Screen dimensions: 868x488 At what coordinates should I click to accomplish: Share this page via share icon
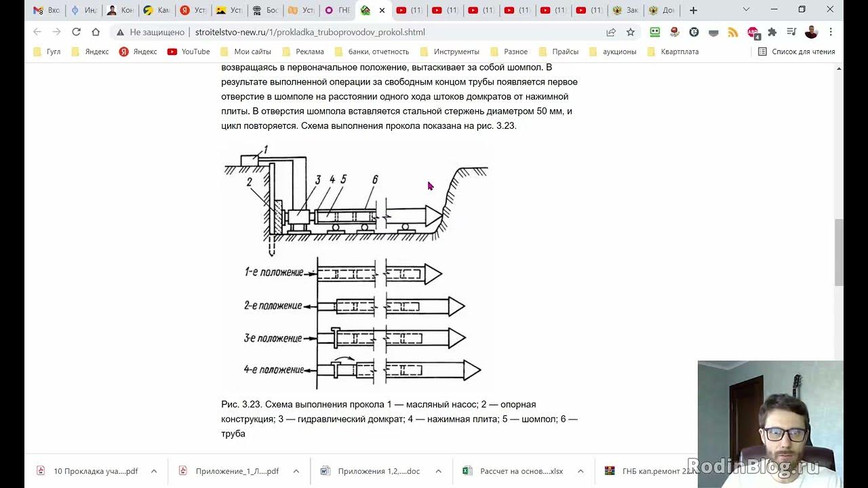pos(611,32)
